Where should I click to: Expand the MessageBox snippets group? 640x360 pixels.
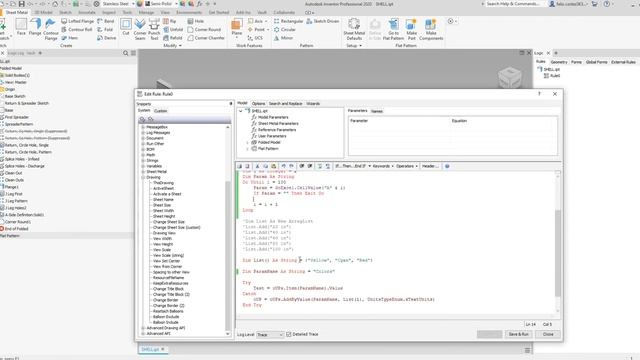[x=143, y=127]
